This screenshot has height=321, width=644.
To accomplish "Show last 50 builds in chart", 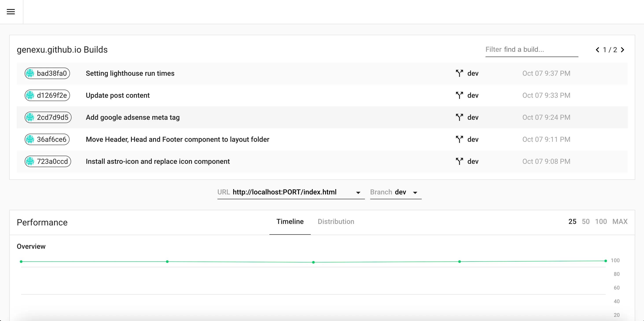I will (585, 221).
